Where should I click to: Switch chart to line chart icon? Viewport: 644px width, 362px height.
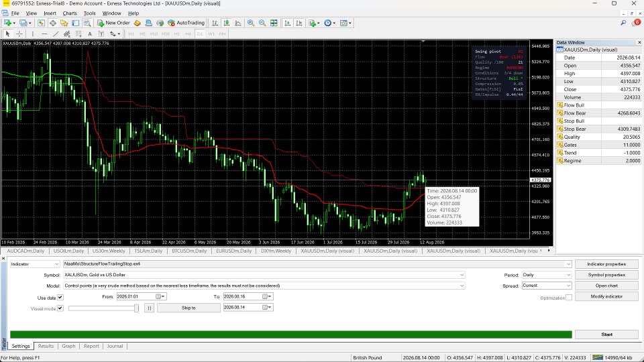237,23
